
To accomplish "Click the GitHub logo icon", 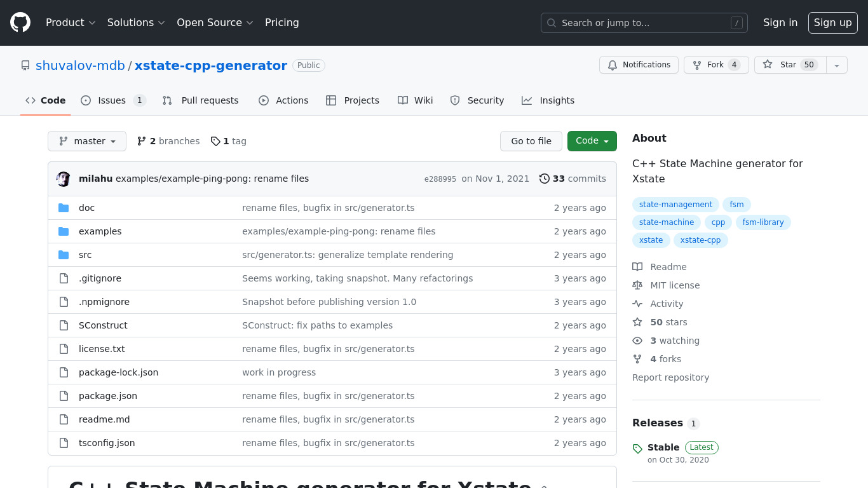I will click(x=20, y=23).
